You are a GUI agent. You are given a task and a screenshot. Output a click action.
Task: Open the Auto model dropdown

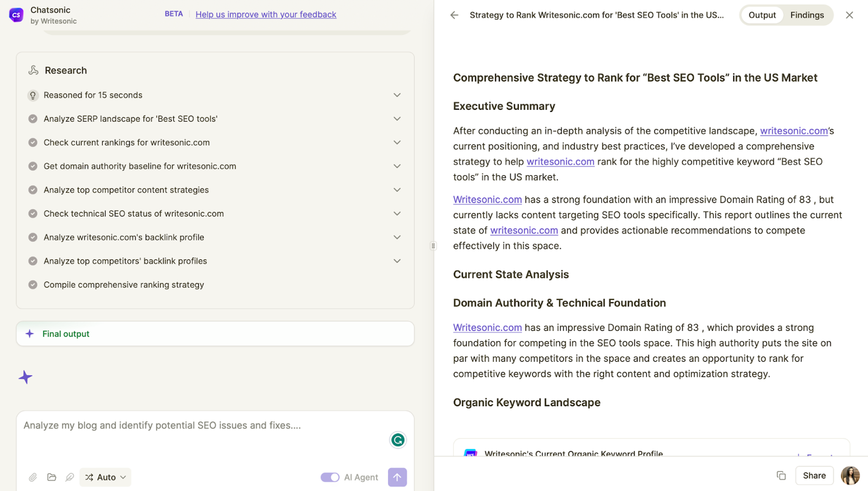click(105, 477)
